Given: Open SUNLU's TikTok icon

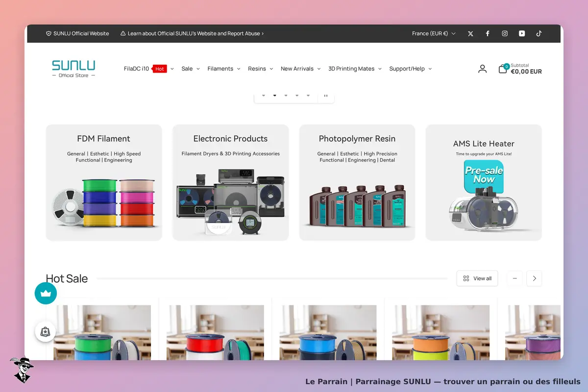Looking at the screenshot, I should [x=539, y=34].
